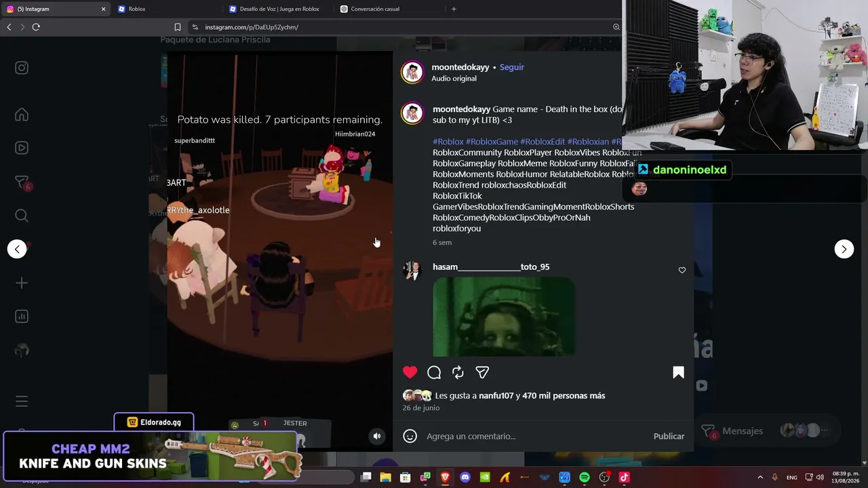Image resolution: width=868 pixels, height=488 pixels.
Task: Open the hamburger More menu in sidebar
Action: 22,401
